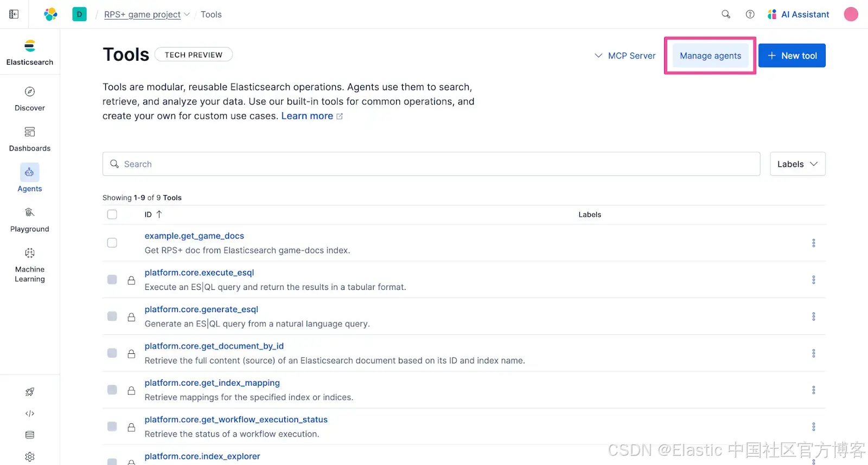Open the platform.core.get_index_mapping tool
This screenshot has height=465, width=868.
click(x=212, y=383)
